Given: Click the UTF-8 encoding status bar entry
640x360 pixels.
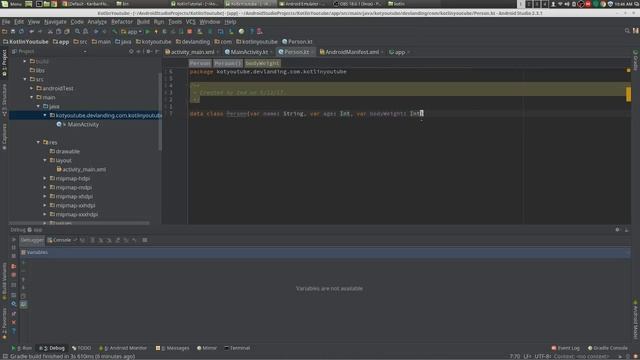Looking at the screenshot, I should [x=543, y=356].
